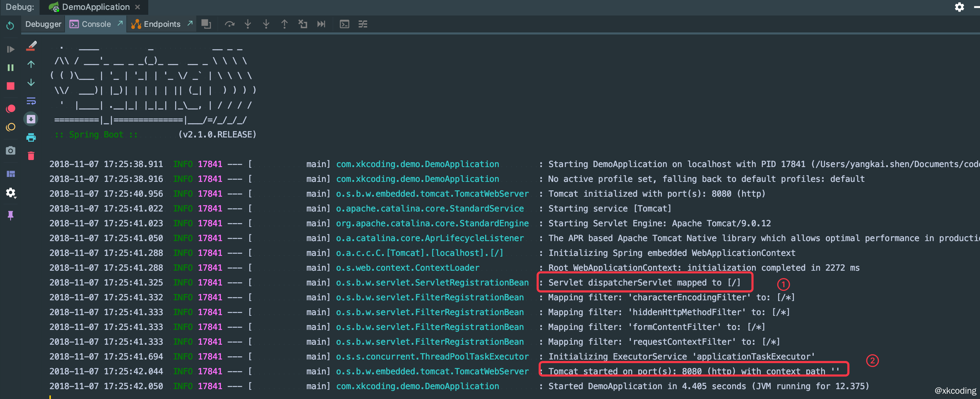Open Evaluate Expression icon

tap(344, 24)
